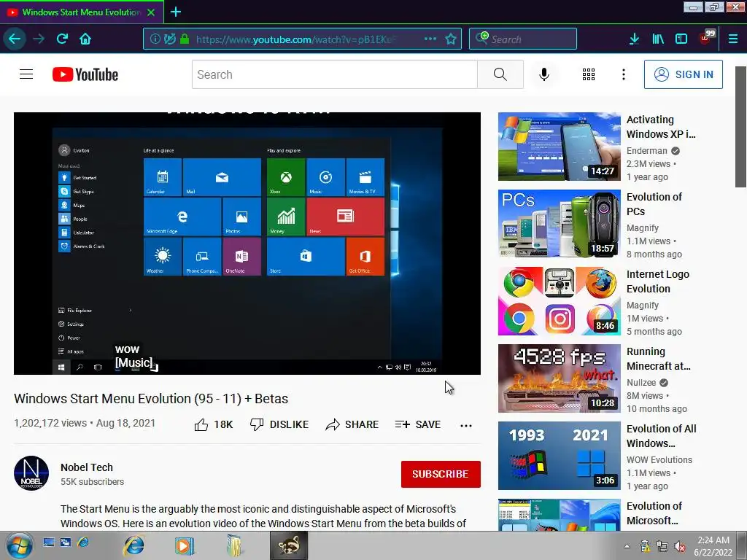Start voice search with the microphone icon
747x560 pixels.
tap(544, 74)
